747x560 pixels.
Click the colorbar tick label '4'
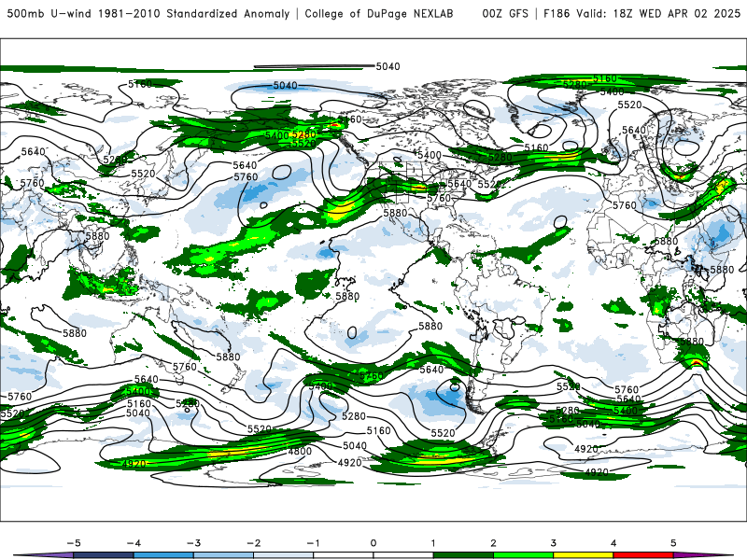613,543
